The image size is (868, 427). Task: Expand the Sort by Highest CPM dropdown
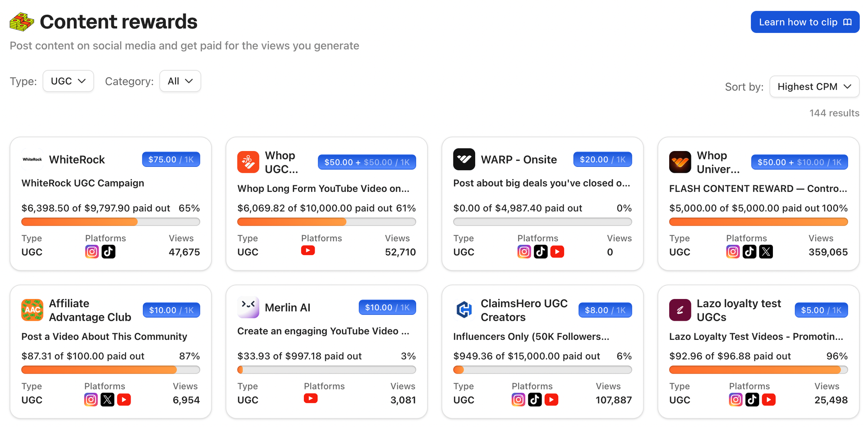point(814,87)
